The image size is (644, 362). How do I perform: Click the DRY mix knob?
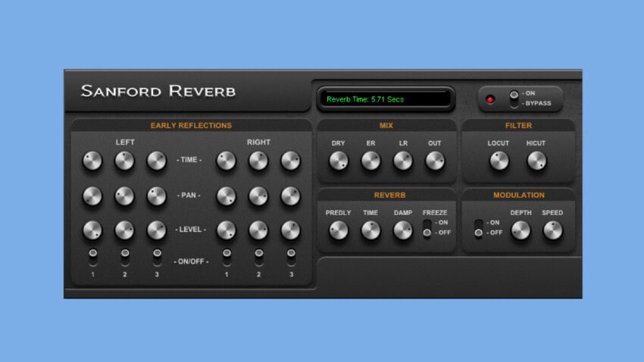tap(339, 161)
